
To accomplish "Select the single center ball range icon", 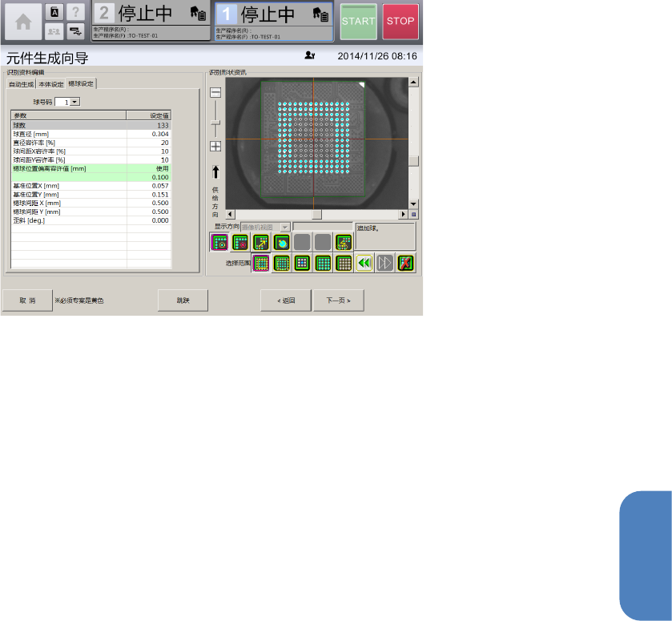I will [302, 263].
